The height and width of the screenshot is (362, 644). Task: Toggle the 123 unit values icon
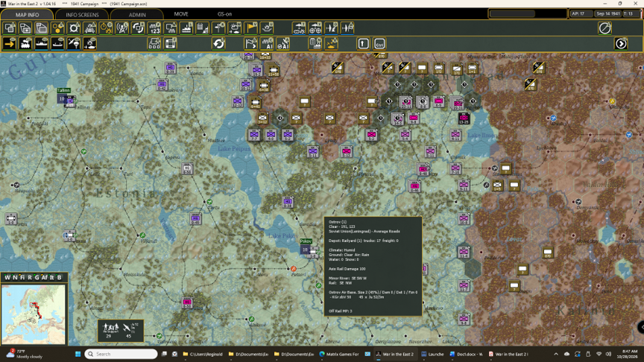(x=154, y=28)
